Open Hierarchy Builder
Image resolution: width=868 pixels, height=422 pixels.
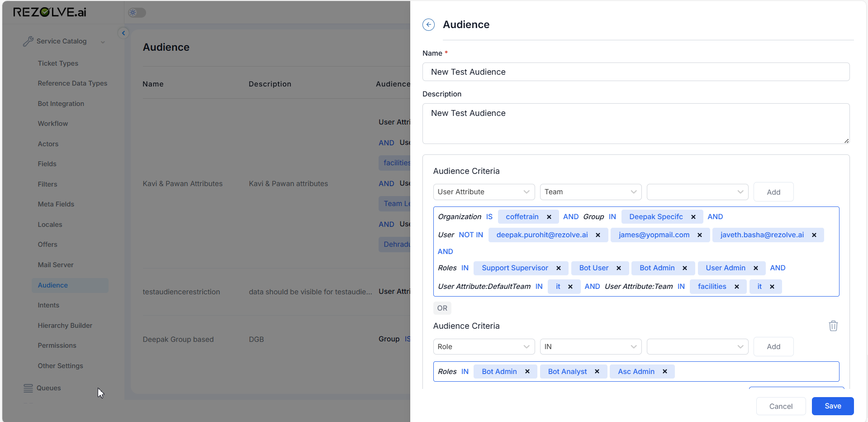[x=65, y=326]
